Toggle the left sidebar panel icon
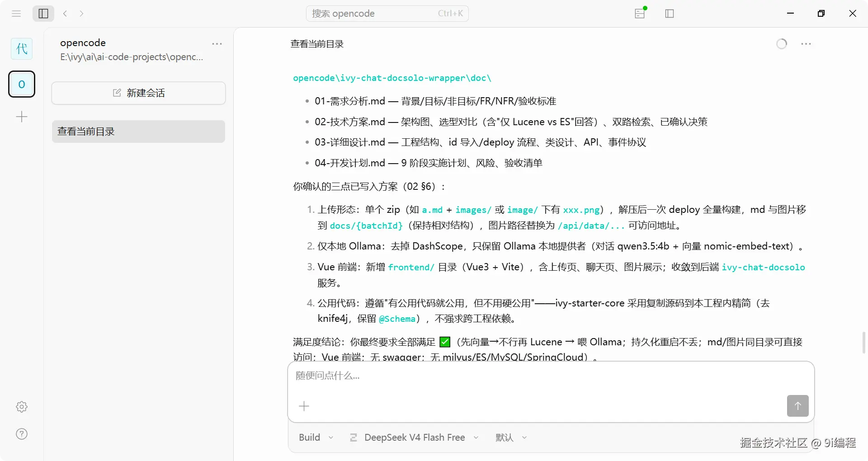868x461 pixels. (43, 14)
